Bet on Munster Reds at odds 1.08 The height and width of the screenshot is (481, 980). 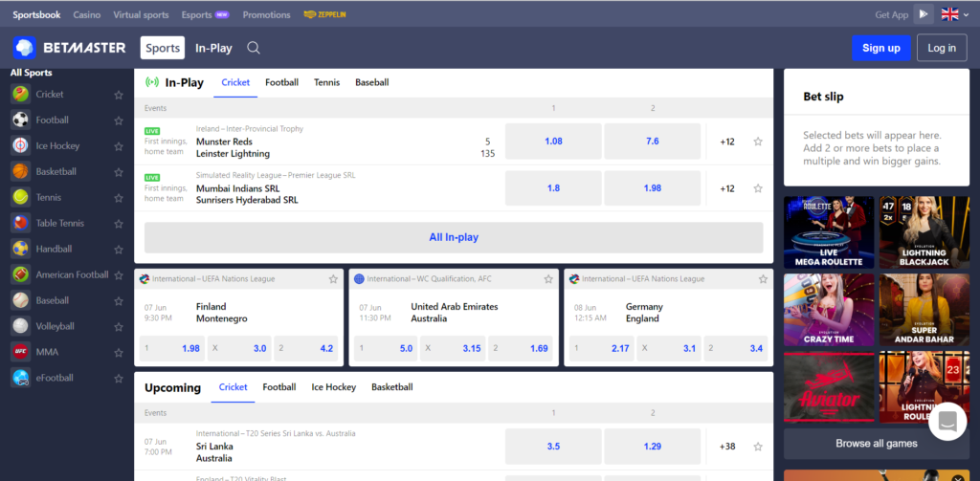click(x=553, y=142)
